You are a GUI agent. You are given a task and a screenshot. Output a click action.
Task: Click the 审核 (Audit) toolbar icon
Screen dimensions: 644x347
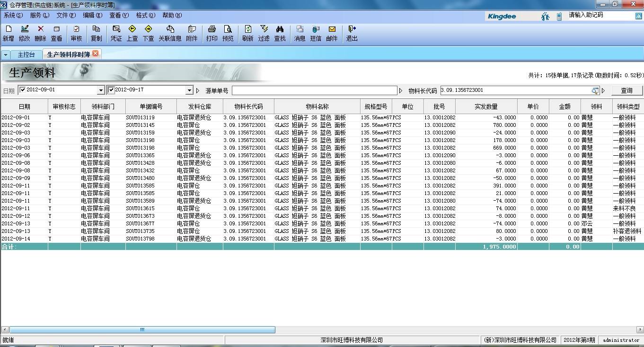(76, 33)
